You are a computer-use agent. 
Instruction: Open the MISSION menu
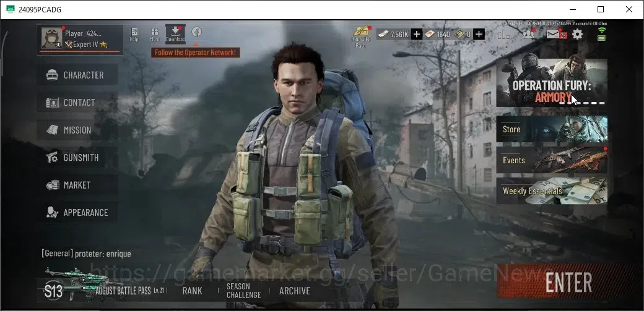coord(77,130)
